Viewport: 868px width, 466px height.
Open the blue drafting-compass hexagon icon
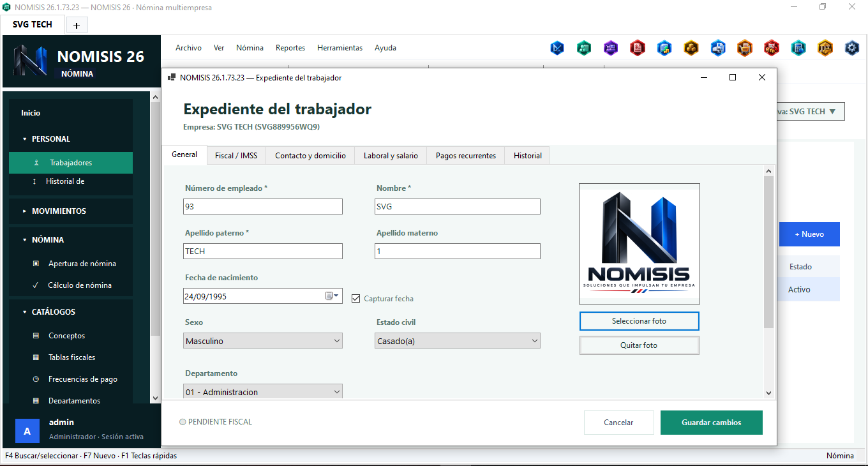click(557, 48)
